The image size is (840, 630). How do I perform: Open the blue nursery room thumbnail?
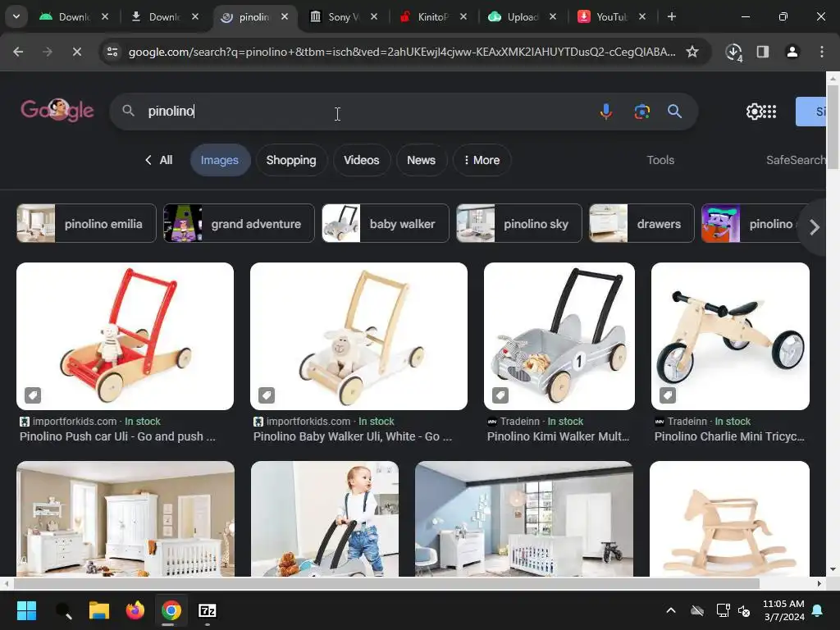(x=524, y=518)
